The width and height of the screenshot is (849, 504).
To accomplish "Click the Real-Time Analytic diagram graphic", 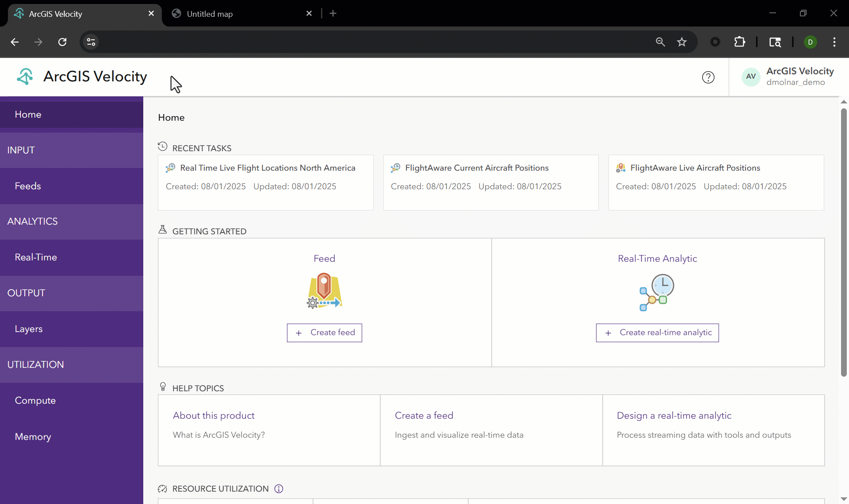I will click(x=657, y=292).
